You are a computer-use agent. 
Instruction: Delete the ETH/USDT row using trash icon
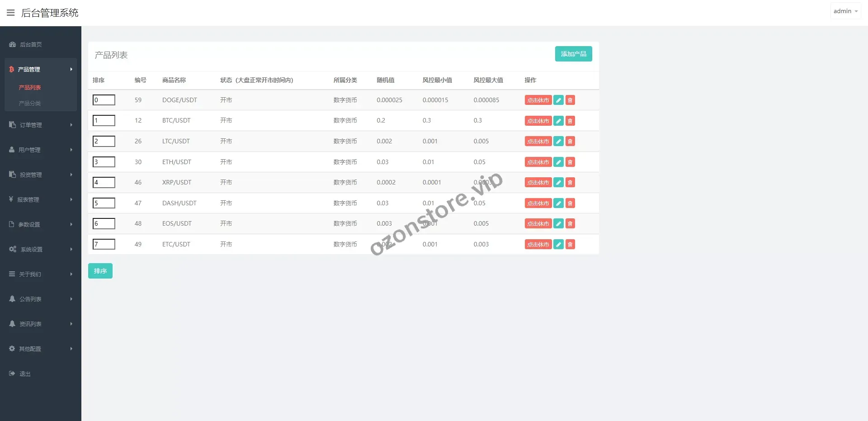click(x=570, y=162)
